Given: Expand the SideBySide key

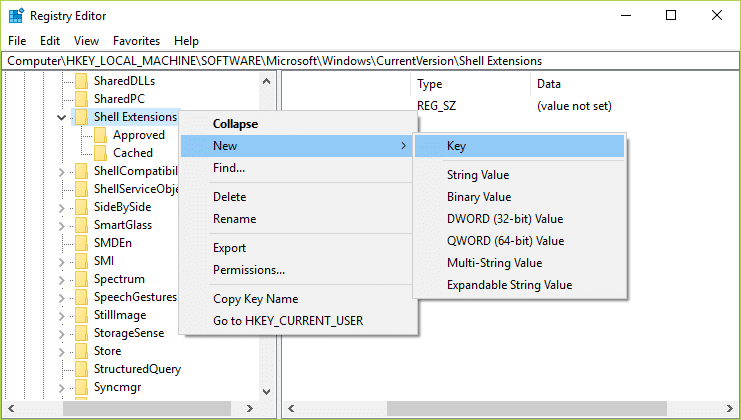Looking at the screenshot, I should 61,207.
